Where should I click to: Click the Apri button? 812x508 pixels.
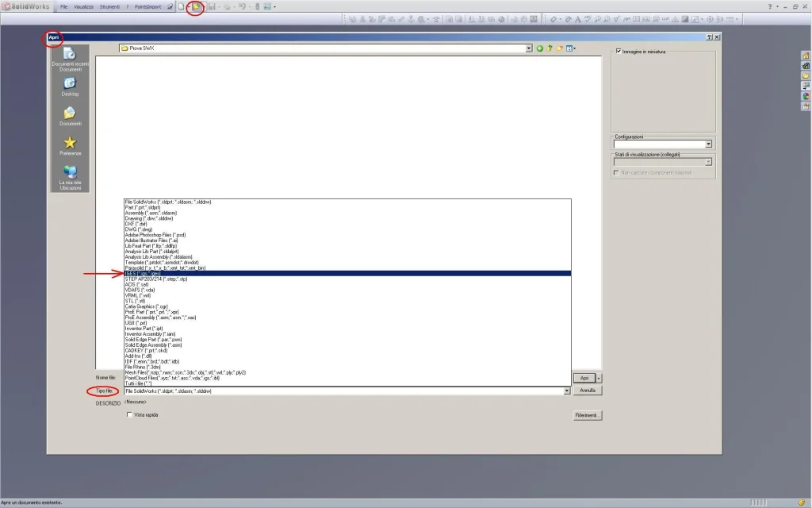(x=584, y=379)
